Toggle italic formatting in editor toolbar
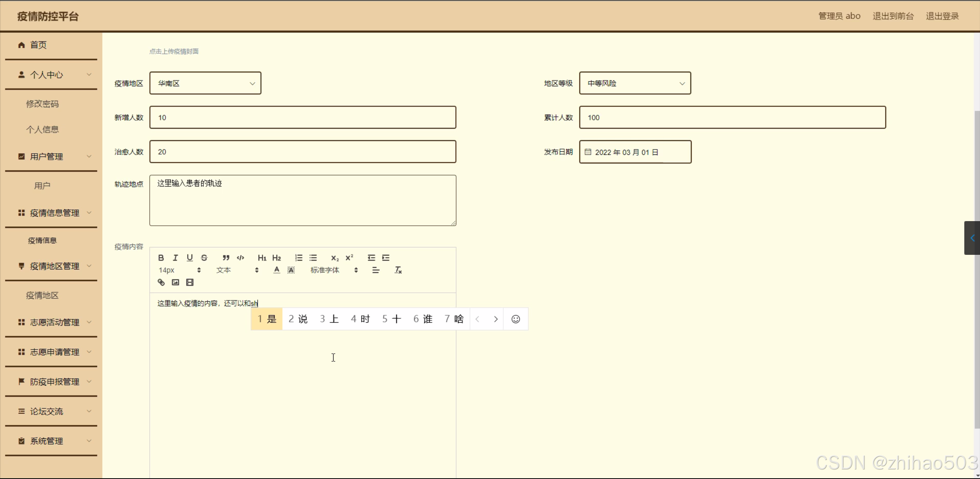 pyautogui.click(x=175, y=258)
